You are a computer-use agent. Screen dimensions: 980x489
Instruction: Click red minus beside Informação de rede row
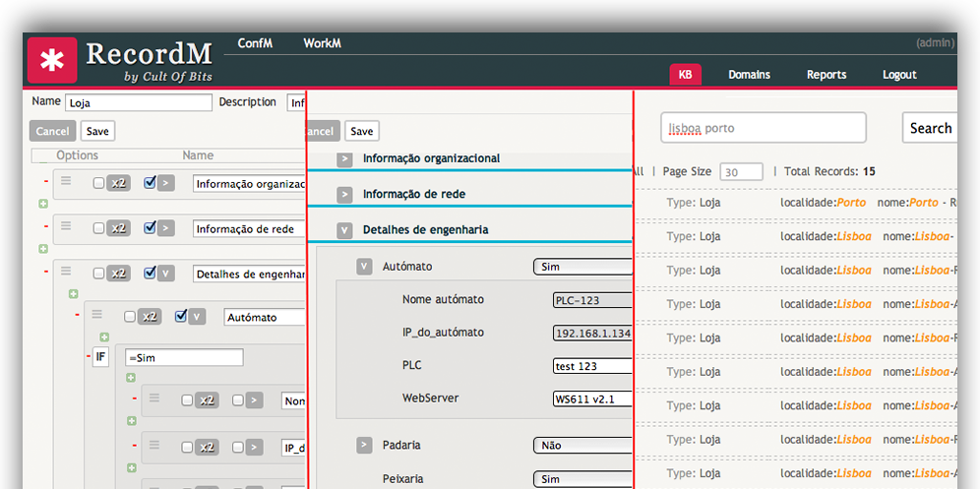click(x=44, y=227)
